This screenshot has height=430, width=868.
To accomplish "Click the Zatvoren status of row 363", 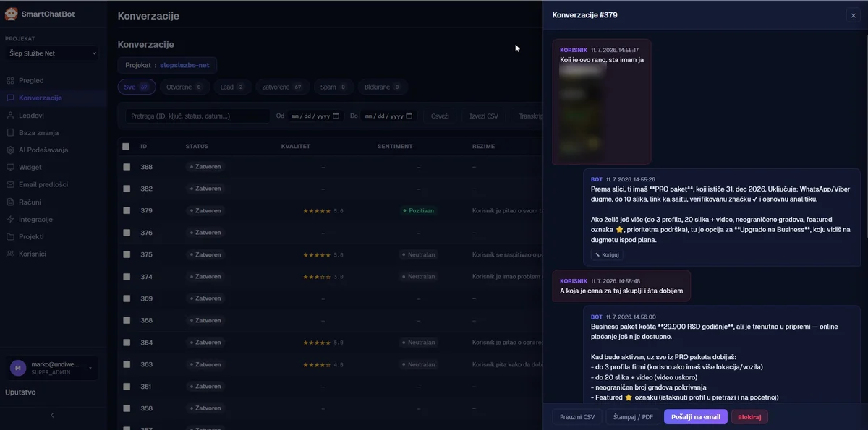I will click(205, 364).
